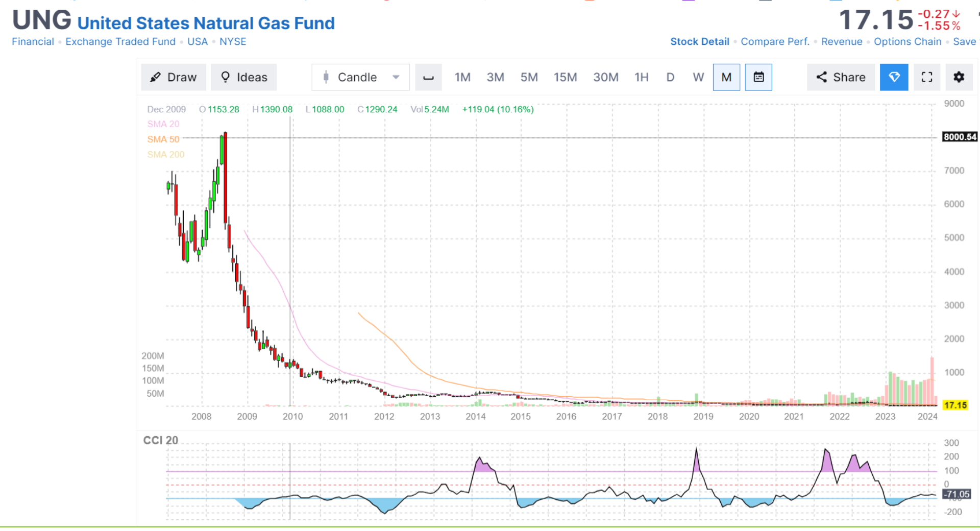Click the 8000.54 price crosshair label
This screenshot has height=531, width=980.
tap(960, 137)
